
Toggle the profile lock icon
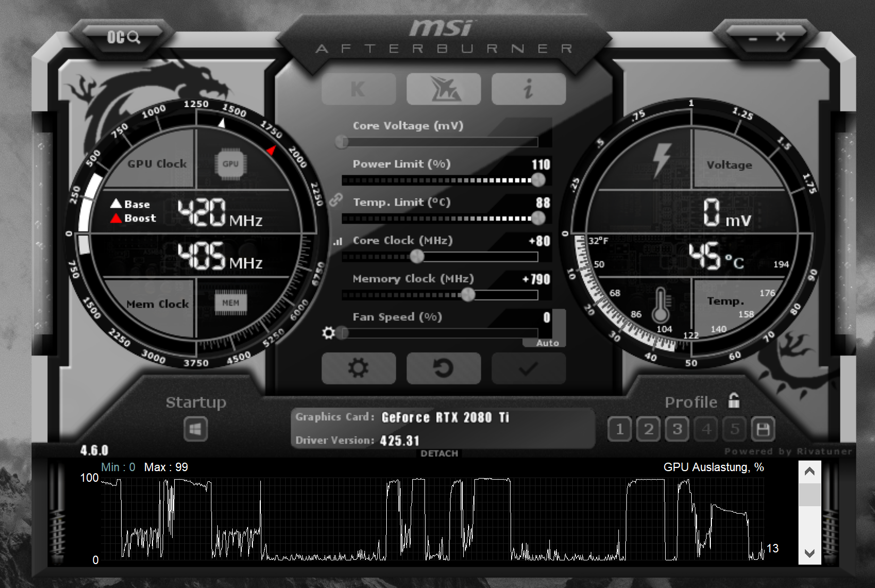click(734, 400)
